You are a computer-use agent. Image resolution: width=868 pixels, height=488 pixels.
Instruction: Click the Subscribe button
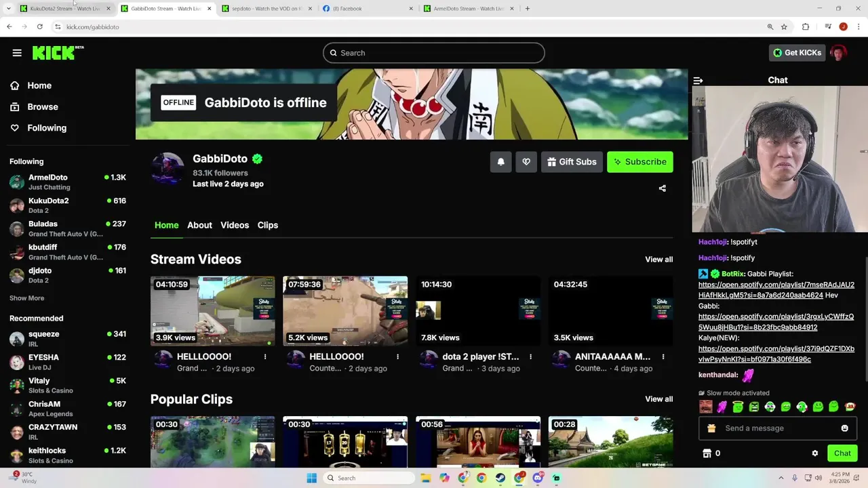[x=640, y=162]
